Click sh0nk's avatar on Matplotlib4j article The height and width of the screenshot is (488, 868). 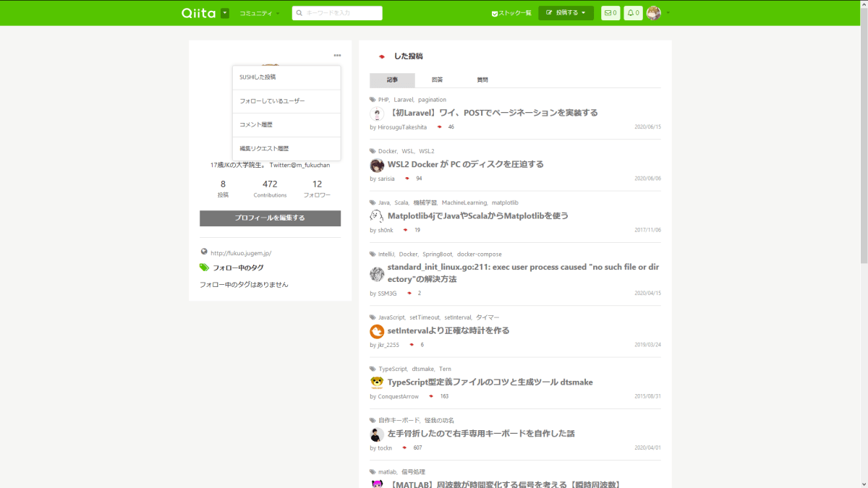coord(377,216)
